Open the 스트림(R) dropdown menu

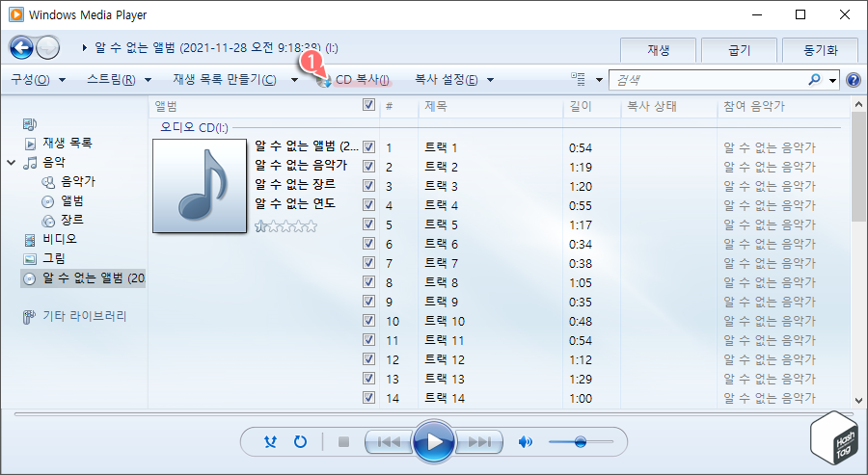click(x=119, y=80)
